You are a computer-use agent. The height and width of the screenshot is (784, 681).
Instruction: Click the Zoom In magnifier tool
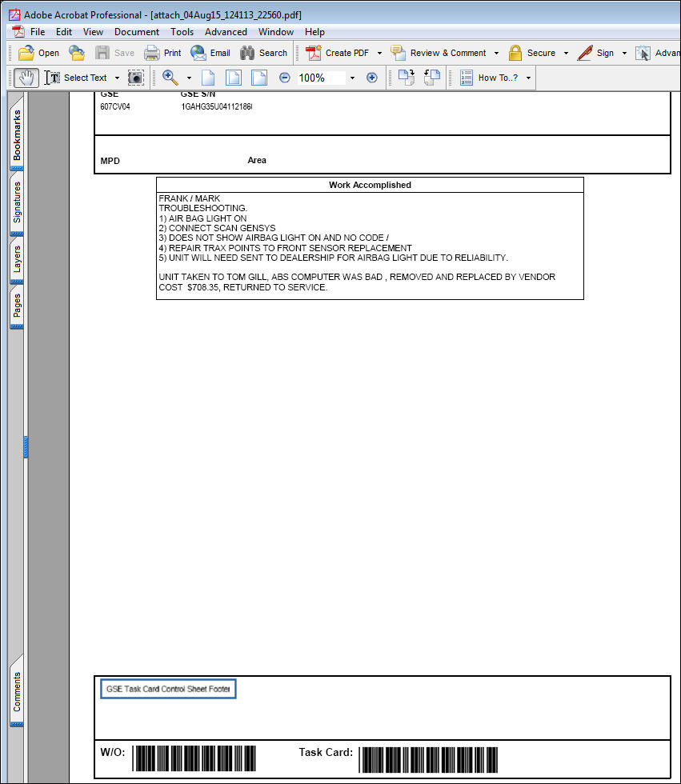point(170,78)
